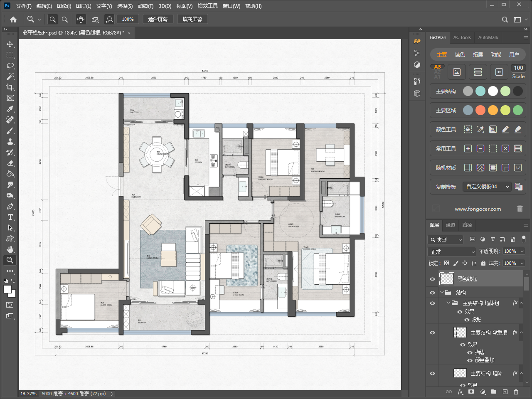Click the 常用工具 plus icon
This screenshot has width=532, height=399.
(x=468, y=148)
